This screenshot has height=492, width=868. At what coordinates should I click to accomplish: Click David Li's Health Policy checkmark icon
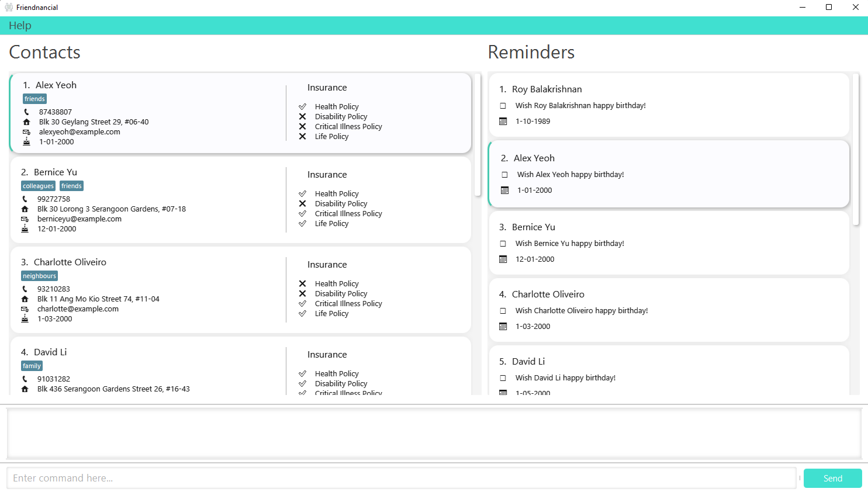coord(302,374)
